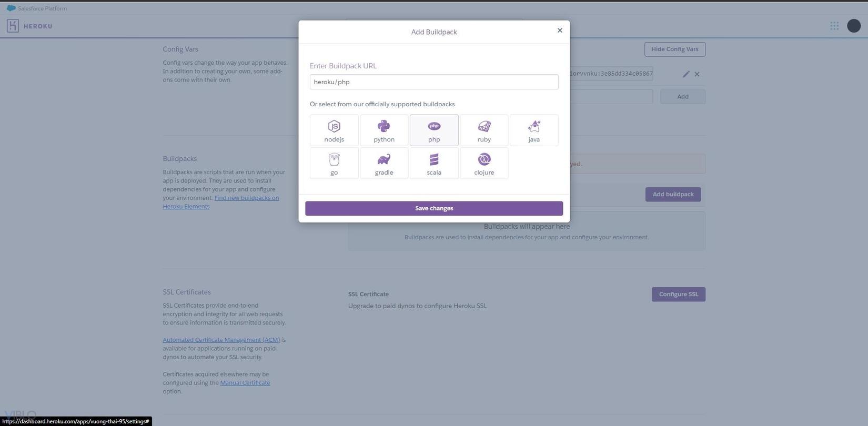868x426 pixels.
Task: Open Automated Certificate Management (ACM) link
Action: pos(221,340)
